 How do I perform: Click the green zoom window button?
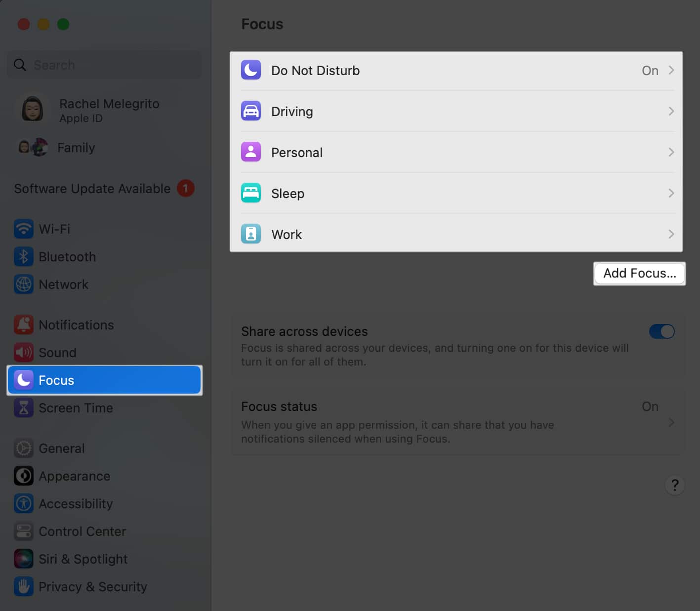pos(63,24)
